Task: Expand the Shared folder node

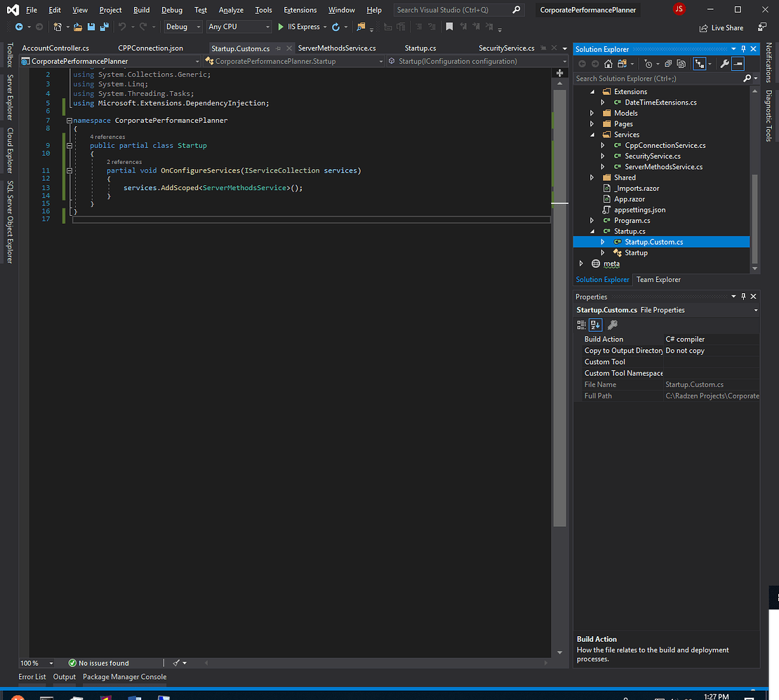Action: click(x=592, y=177)
